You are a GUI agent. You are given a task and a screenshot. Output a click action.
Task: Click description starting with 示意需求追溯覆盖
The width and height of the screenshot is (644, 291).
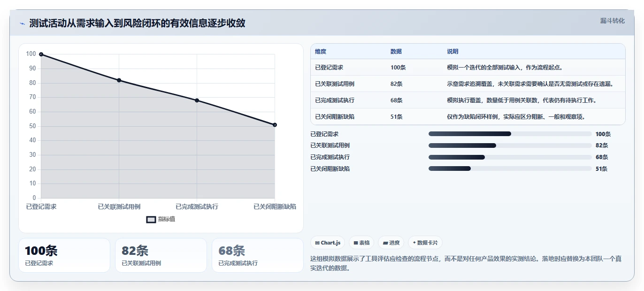click(530, 84)
